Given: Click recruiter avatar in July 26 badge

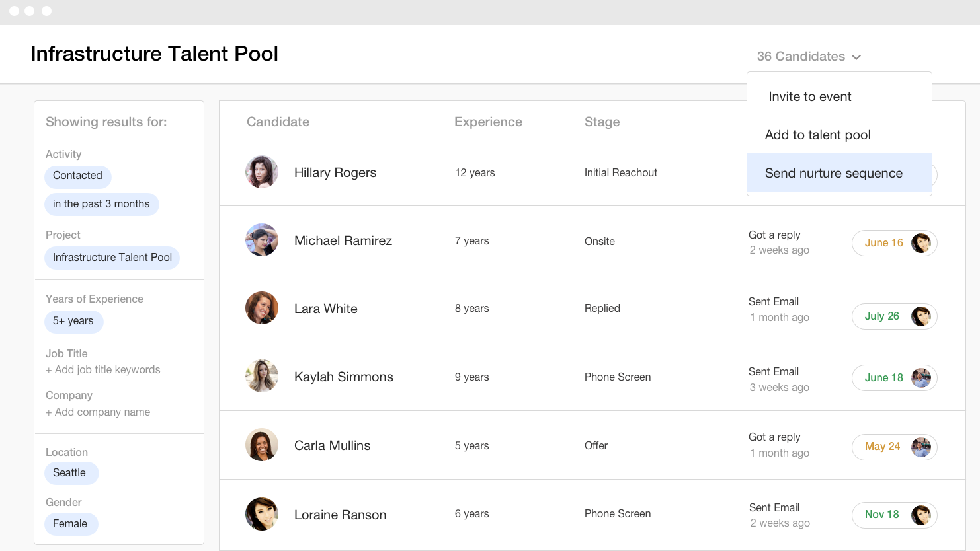Looking at the screenshot, I should tap(921, 316).
